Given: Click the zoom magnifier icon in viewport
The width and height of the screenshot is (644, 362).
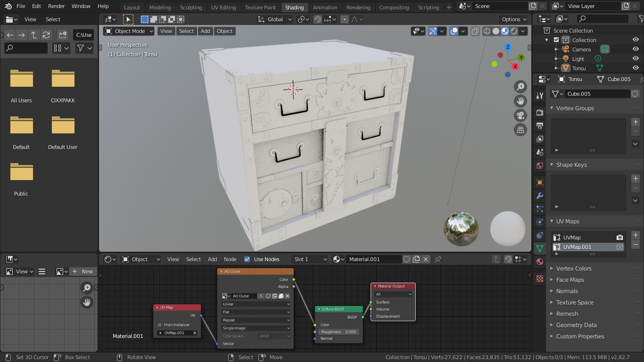Looking at the screenshot, I should 520,86.
